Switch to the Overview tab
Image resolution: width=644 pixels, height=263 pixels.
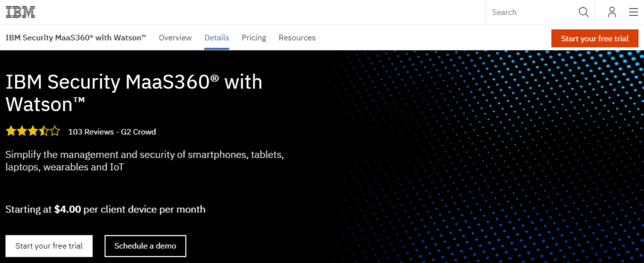point(175,38)
